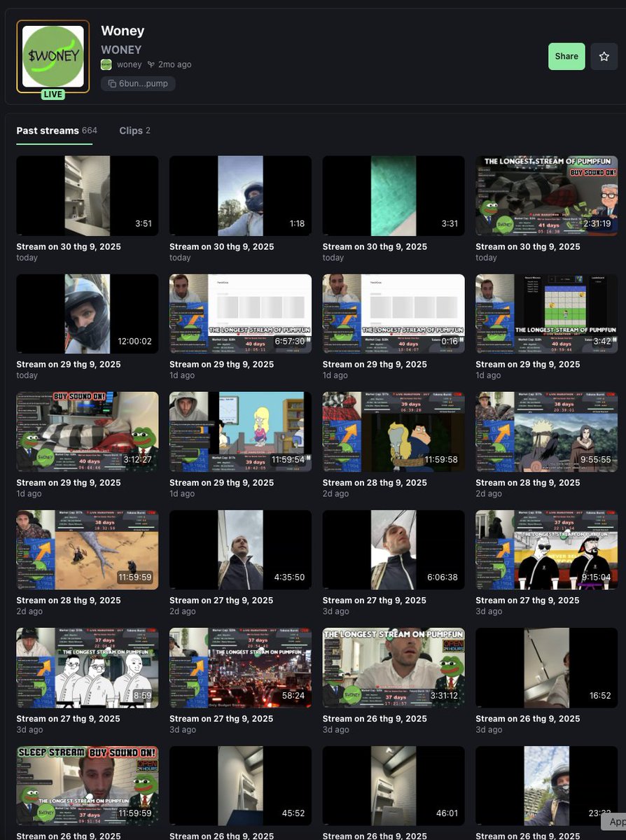The height and width of the screenshot is (840, 626).
Task: Open the 1:18 helmet rider stream
Action: 240,196
